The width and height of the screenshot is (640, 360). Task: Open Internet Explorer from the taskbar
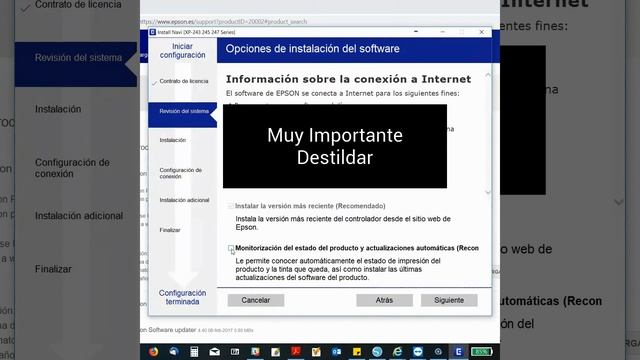click(x=397, y=351)
